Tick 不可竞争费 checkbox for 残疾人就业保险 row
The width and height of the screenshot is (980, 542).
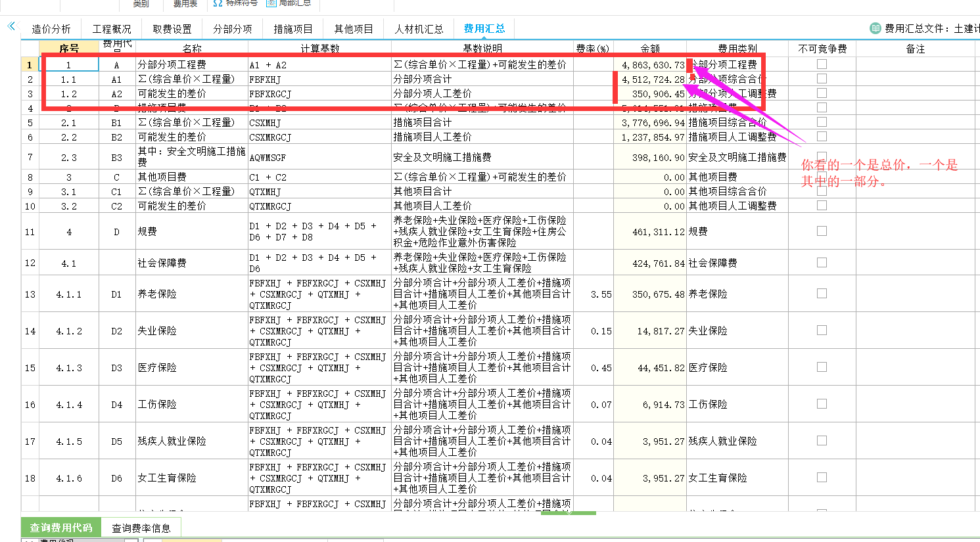[822, 441]
